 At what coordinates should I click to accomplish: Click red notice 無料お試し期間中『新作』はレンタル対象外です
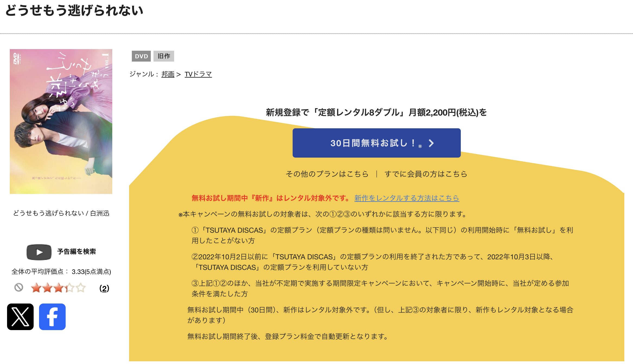click(271, 198)
